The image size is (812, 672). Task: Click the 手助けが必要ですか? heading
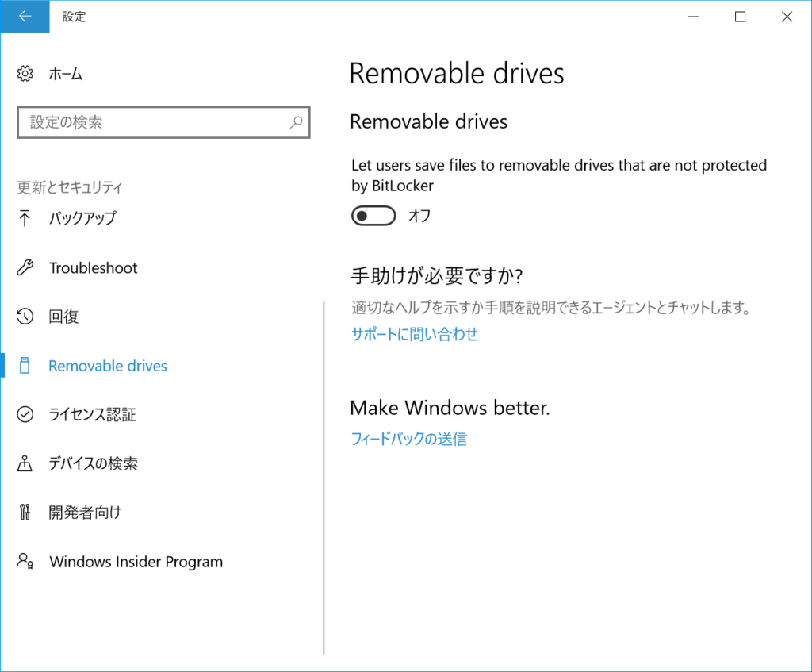point(437,275)
